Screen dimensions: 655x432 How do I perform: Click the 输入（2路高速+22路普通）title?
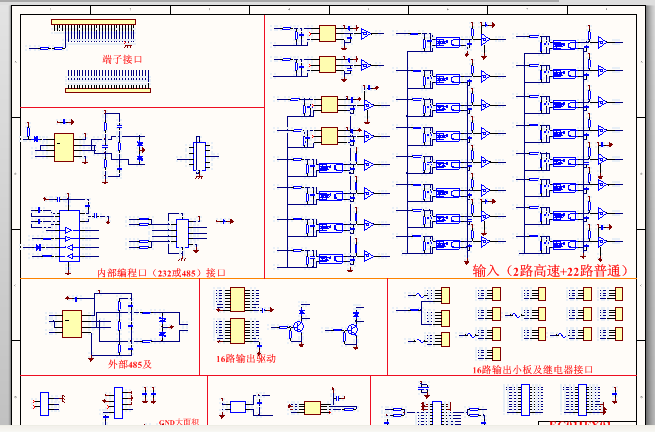(x=551, y=271)
